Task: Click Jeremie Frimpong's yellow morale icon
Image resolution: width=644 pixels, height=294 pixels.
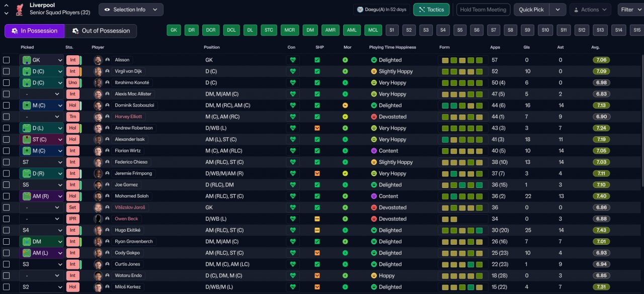Action: 345,173
